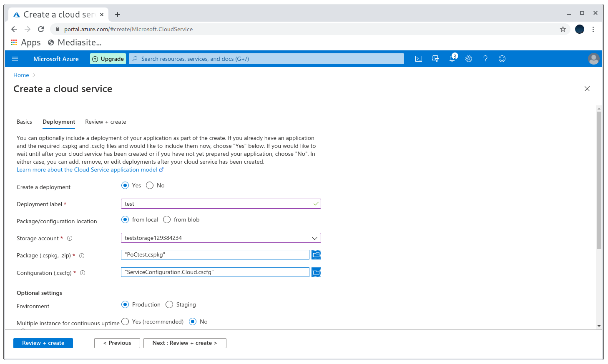Viewport: 608px width, 364px height.
Task: Click the Upgrade button
Action: point(108,59)
